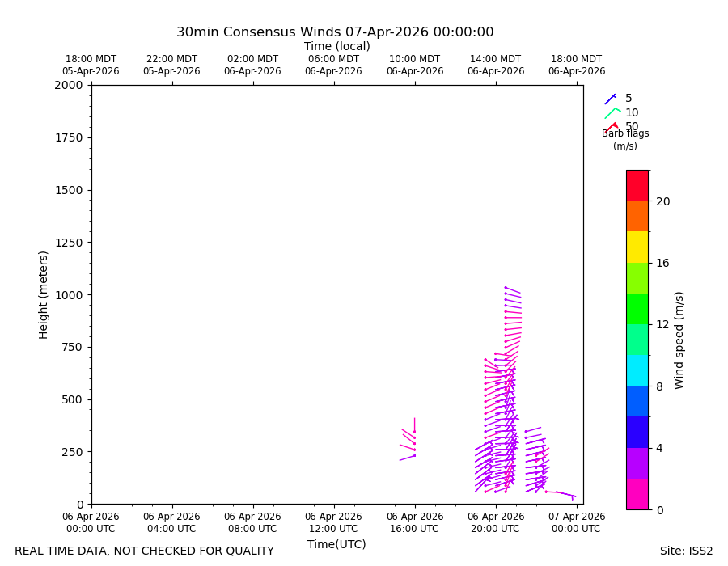Click the green 10 m/s barb legend icon

click(612, 113)
